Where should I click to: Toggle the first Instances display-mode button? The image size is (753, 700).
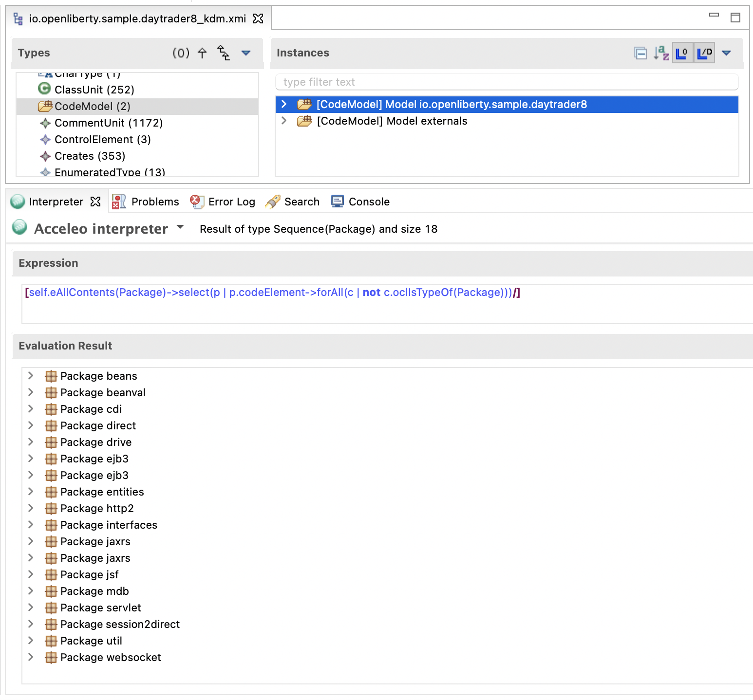tap(682, 53)
